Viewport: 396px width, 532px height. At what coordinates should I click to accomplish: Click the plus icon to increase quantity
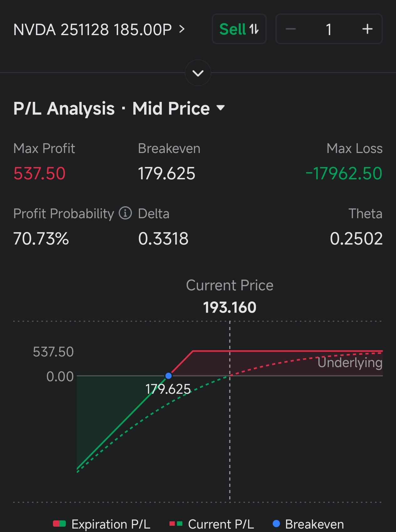pos(367,29)
